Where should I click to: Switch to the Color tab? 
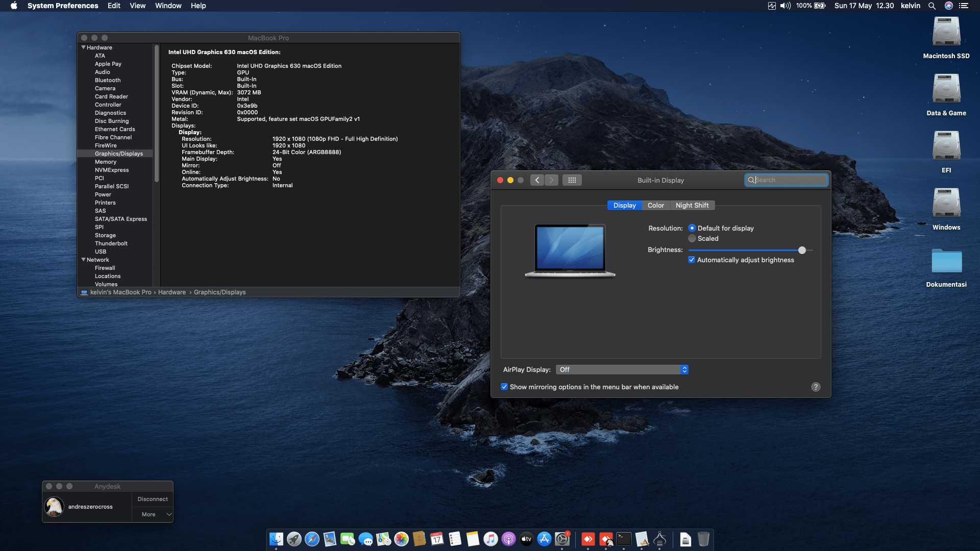(656, 205)
